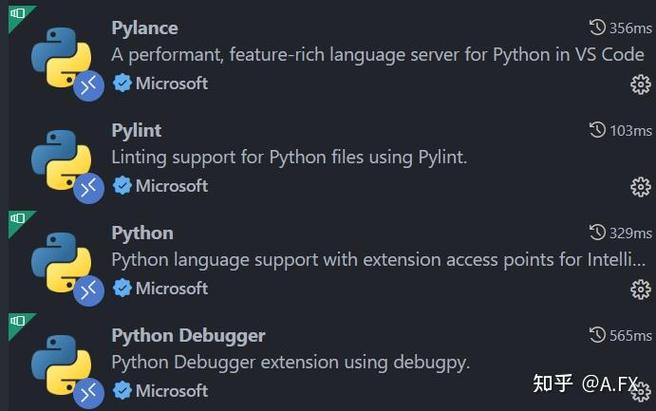
Task: Click the Pylint description text
Action: click(x=289, y=157)
